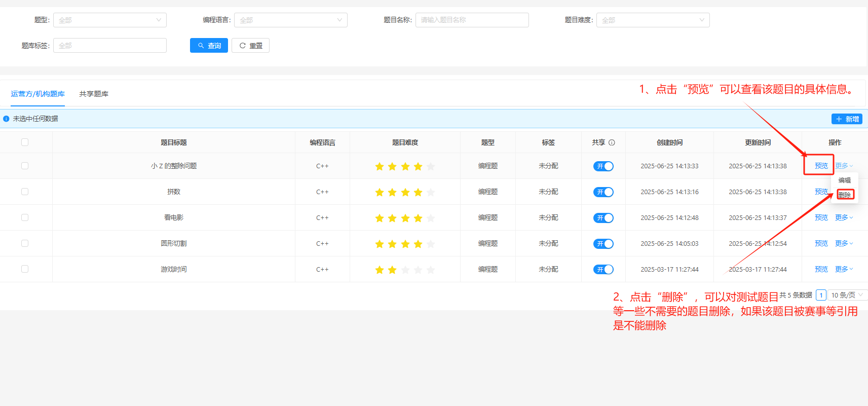Click the fifth star in 圆形切割 row
This screenshot has height=406, width=868.
point(431,244)
